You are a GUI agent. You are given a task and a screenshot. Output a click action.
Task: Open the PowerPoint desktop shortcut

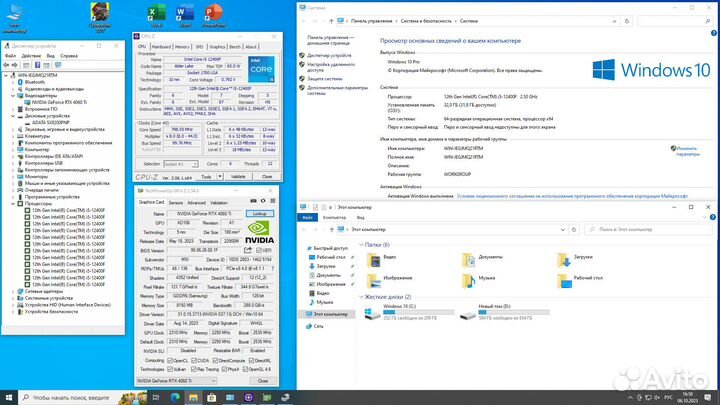point(214,15)
